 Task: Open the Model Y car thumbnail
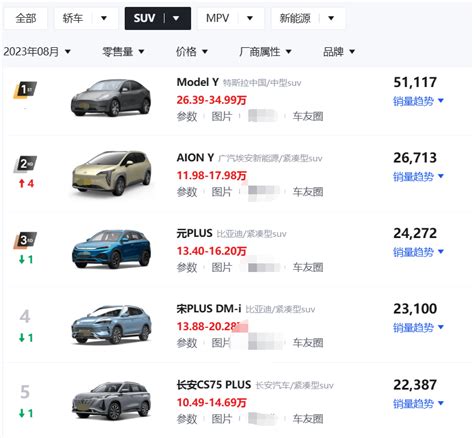point(111,98)
